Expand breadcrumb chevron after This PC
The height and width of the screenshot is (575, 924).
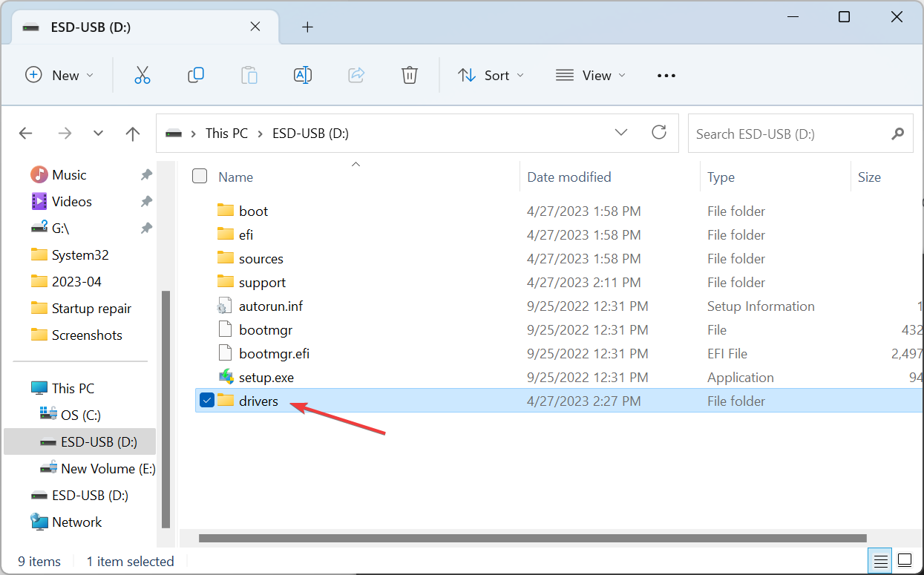click(261, 134)
